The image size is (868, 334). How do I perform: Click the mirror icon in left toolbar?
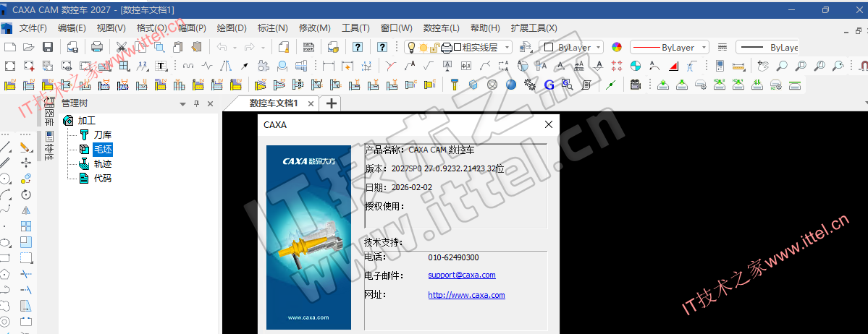pyautogui.click(x=25, y=210)
